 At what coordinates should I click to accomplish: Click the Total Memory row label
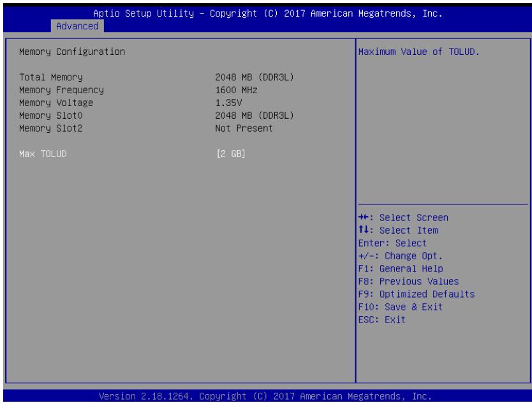51,77
